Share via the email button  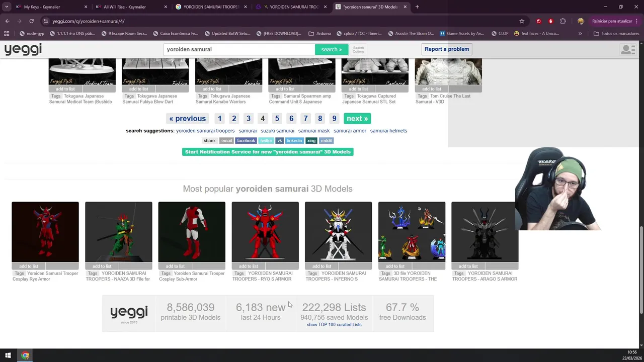pyautogui.click(x=226, y=141)
